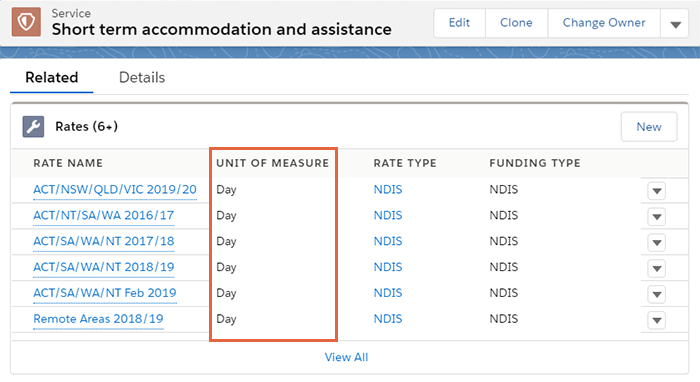
Task: Click the Edit button
Action: [x=459, y=23]
